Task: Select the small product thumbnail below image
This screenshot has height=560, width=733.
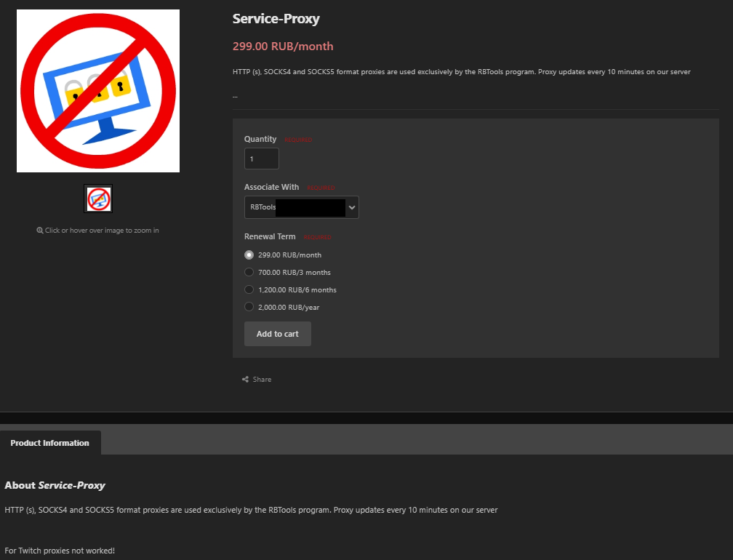Action: (98, 199)
